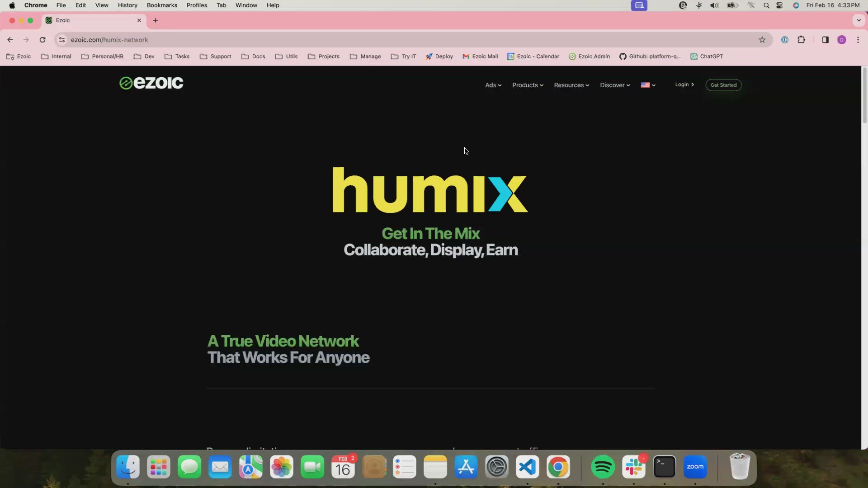This screenshot has width=868, height=488.
Task: Launch Spotify from the Dock
Action: [603, 467]
